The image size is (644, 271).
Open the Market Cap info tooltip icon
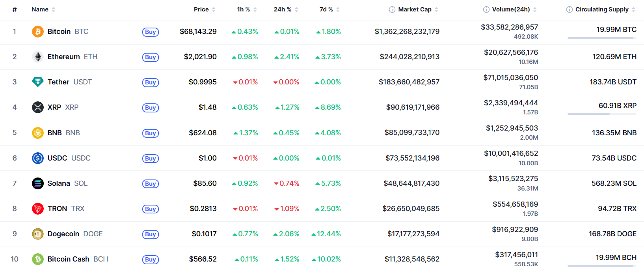pos(392,9)
